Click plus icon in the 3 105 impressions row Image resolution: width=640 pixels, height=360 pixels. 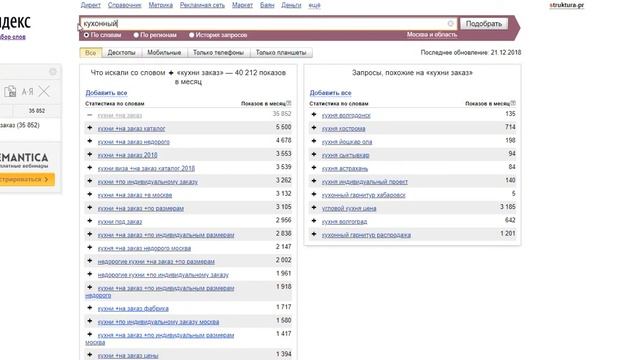coord(90,208)
